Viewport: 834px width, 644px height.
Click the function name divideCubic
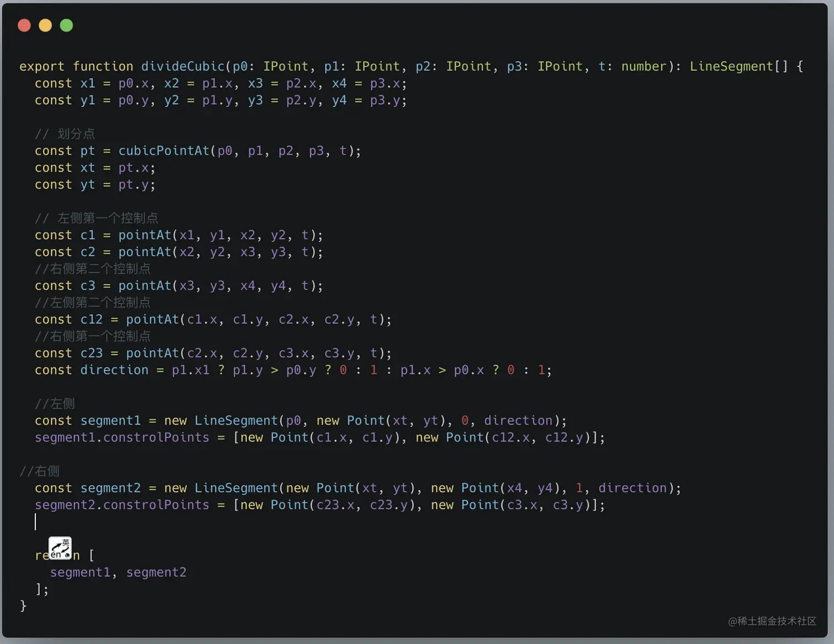coord(183,66)
